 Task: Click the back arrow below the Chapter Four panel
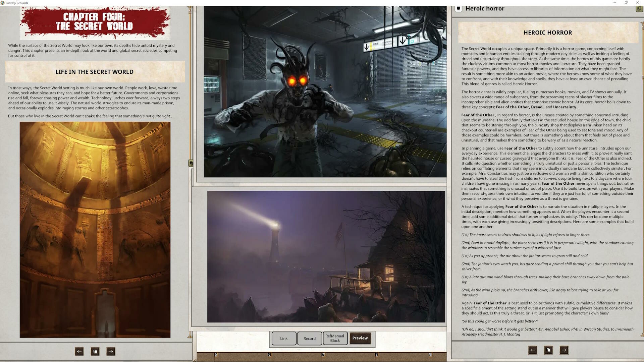pos(79,351)
